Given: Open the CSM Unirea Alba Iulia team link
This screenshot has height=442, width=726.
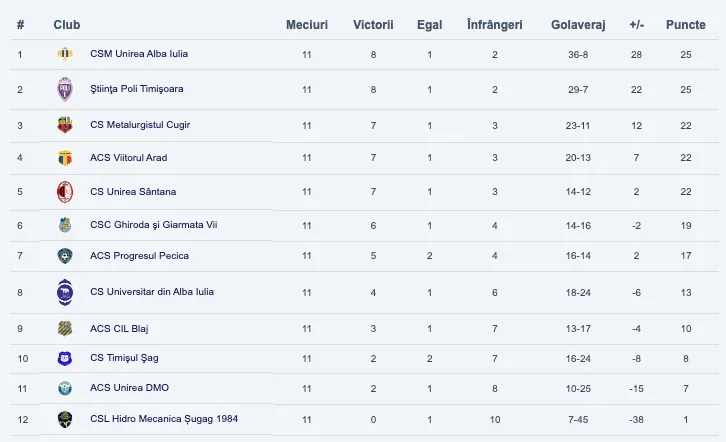Looking at the screenshot, I should click(x=139, y=54).
